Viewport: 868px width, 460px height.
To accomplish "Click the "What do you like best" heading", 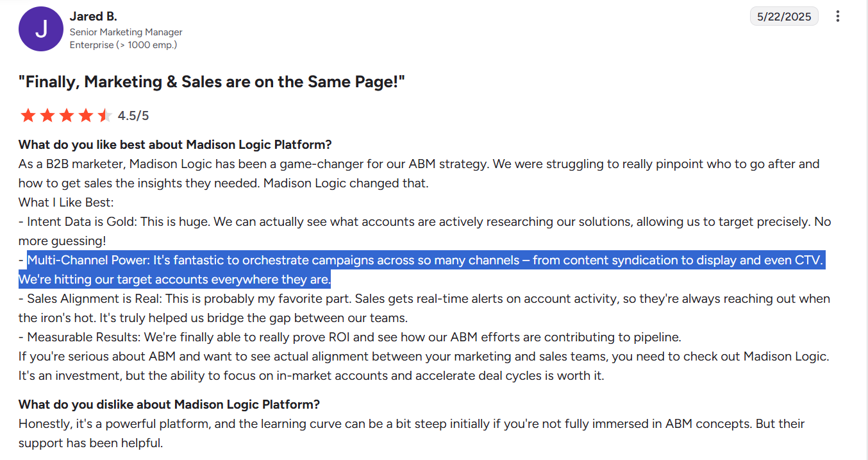I will (175, 144).
